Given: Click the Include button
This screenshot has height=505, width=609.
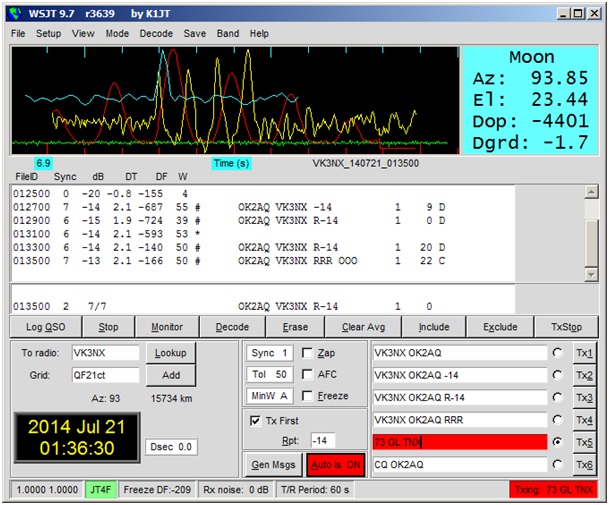Looking at the screenshot, I should (434, 327).
